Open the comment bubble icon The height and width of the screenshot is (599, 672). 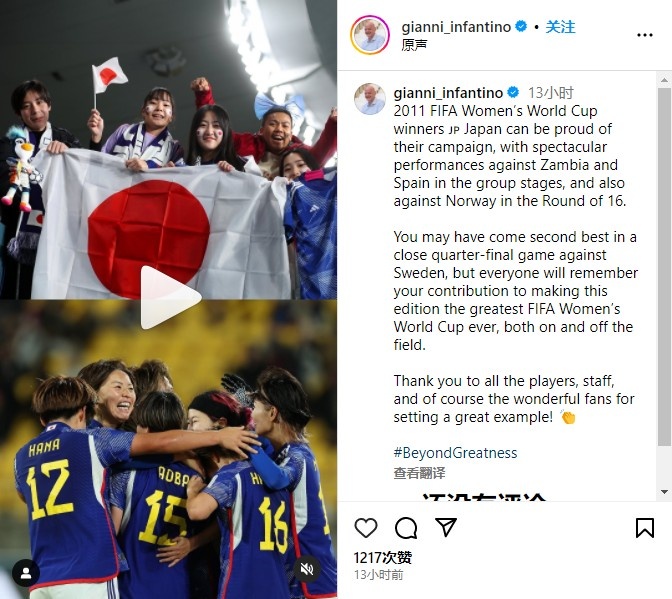[x=406, y=527]
